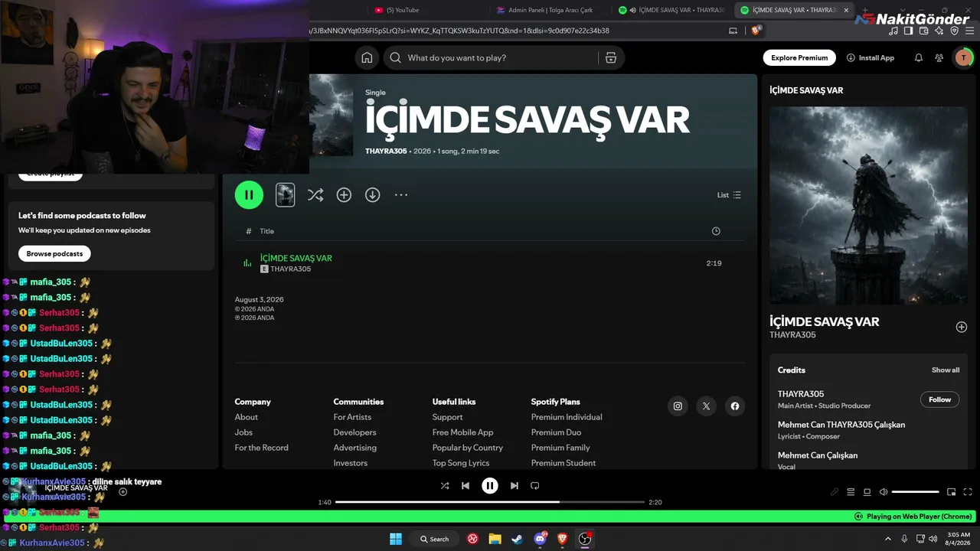The width and height of the screenshot is (980, 551).
Task: Change the List view setting
Action: 729,195
